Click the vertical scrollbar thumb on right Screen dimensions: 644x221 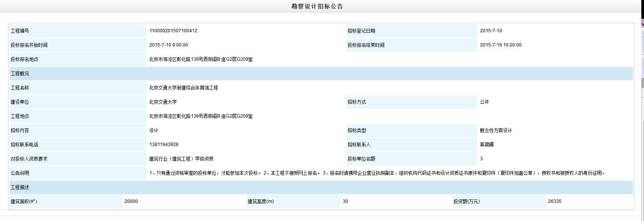642,82
